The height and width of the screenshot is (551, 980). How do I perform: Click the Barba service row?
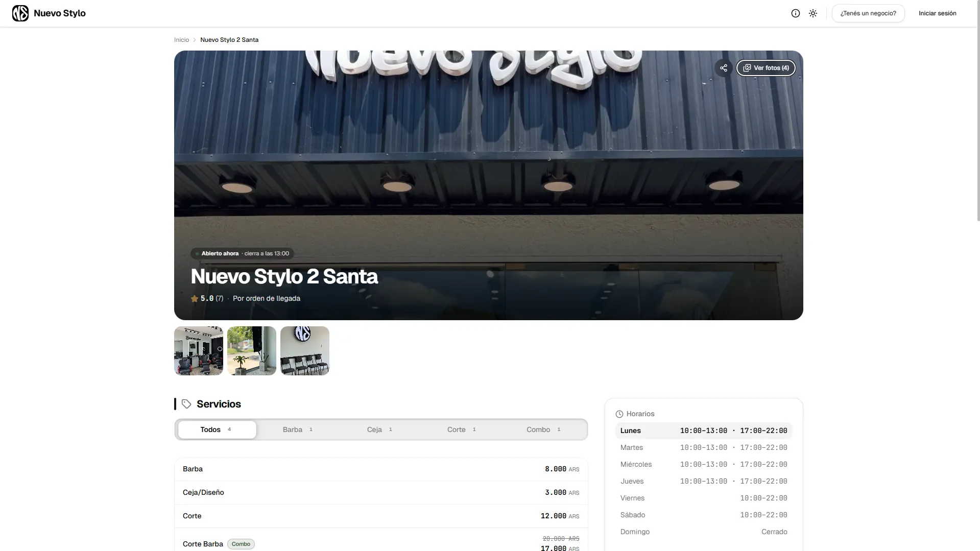click(x=381, y=469)
